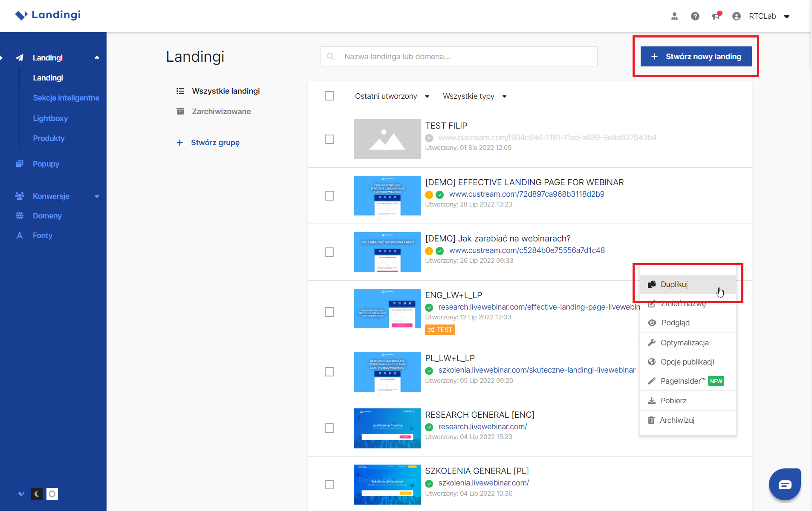Switch to dark mode moon icon

point(37,494)
